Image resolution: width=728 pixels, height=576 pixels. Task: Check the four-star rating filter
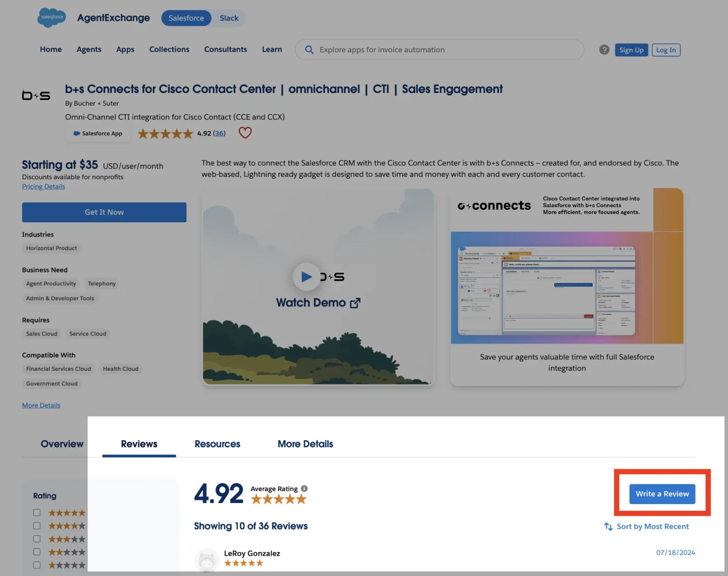(37, 525)
